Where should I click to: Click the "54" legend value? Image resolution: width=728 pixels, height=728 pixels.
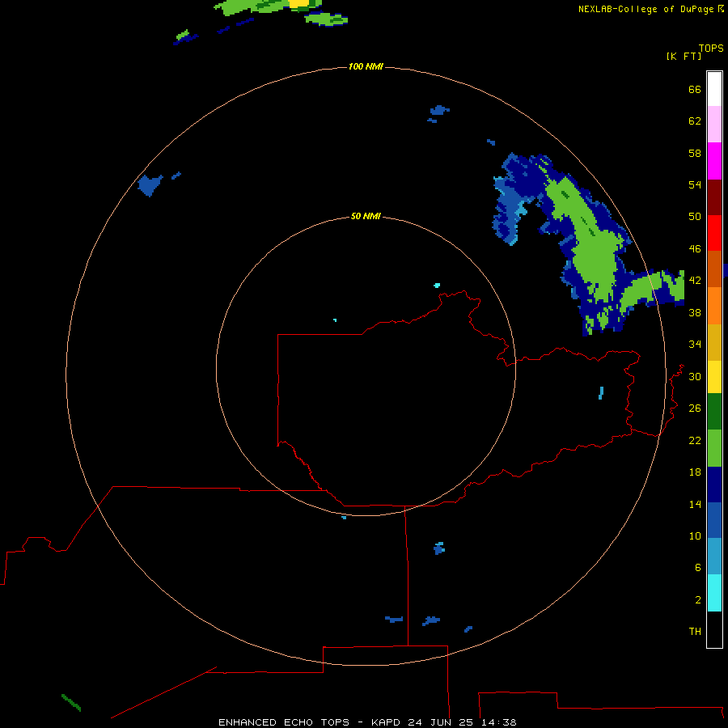(695, 184)
